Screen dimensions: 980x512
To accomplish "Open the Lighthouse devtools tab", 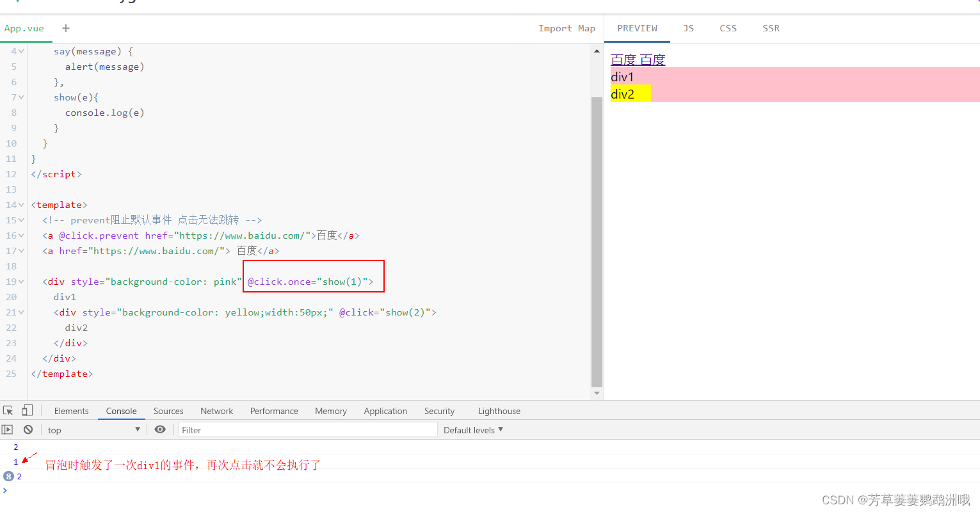I will coord(499,411).
